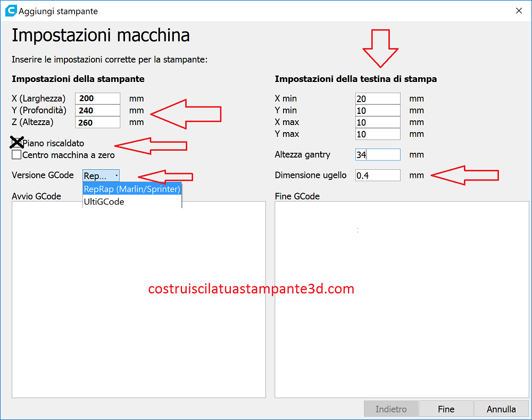Click the Y (Profondità) input field
The width and height of the screenshot is (532, 420).
tap(98, 110)
